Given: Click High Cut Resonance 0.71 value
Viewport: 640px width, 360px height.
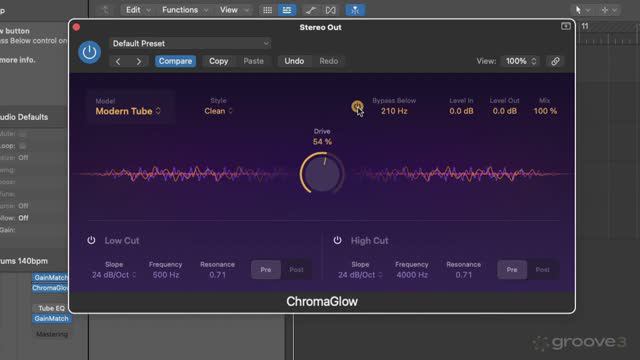Looking at the screenshot, I should click(x=464, y=275).
